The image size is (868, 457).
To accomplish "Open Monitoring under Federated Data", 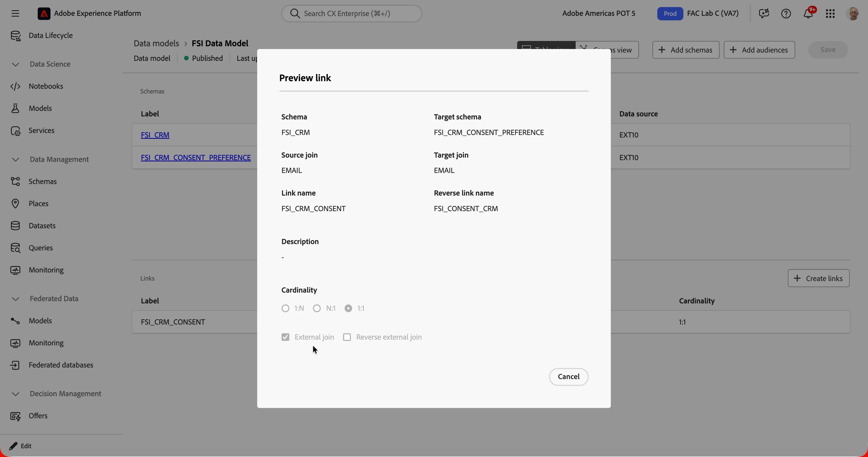I will [x=46, y=343].
